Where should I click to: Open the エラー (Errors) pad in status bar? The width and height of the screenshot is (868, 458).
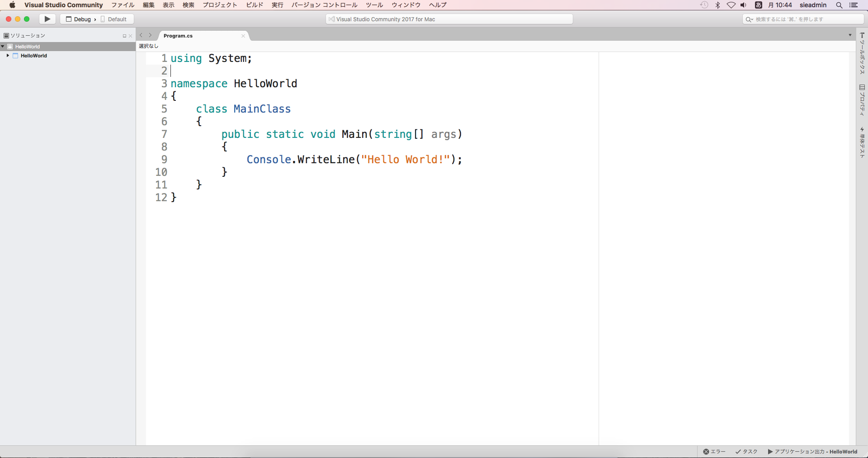coord(714,452)
